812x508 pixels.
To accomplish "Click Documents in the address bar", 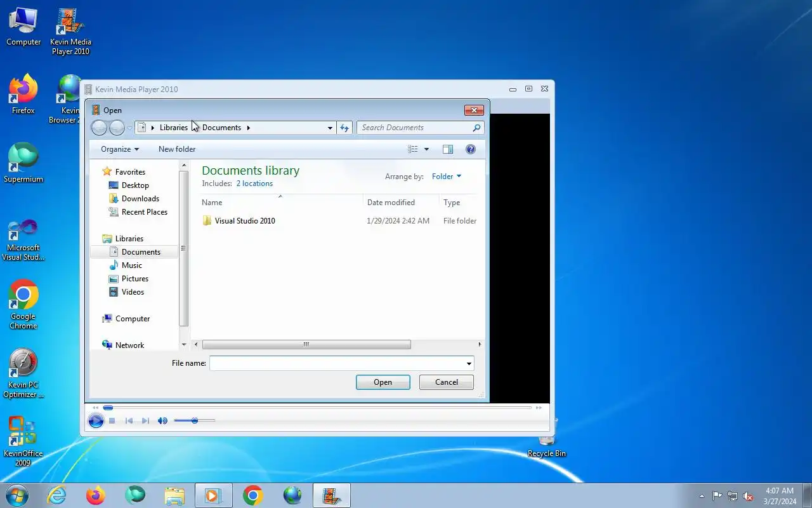I will point(221,128).
